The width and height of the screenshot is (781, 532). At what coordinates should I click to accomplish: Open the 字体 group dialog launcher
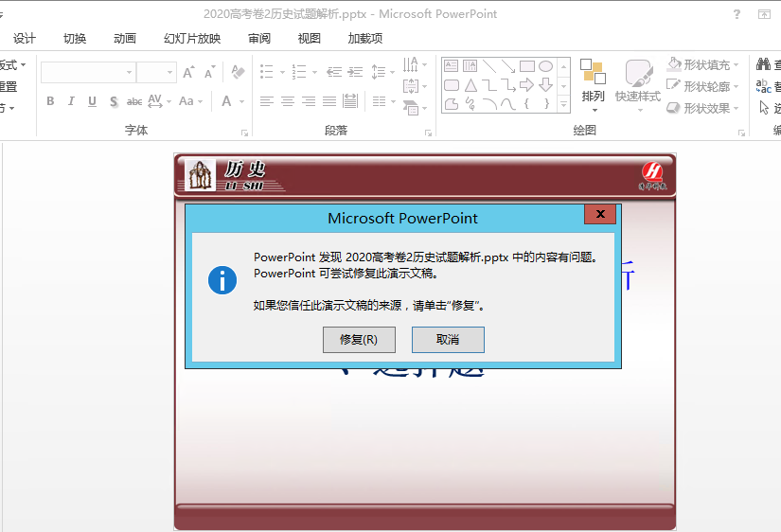[x=244, y=133]
